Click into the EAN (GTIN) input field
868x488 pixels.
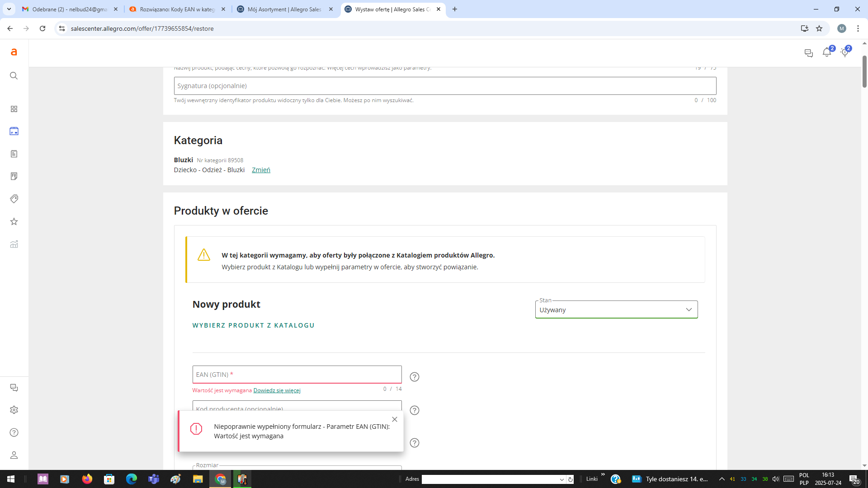coord(297,375)
